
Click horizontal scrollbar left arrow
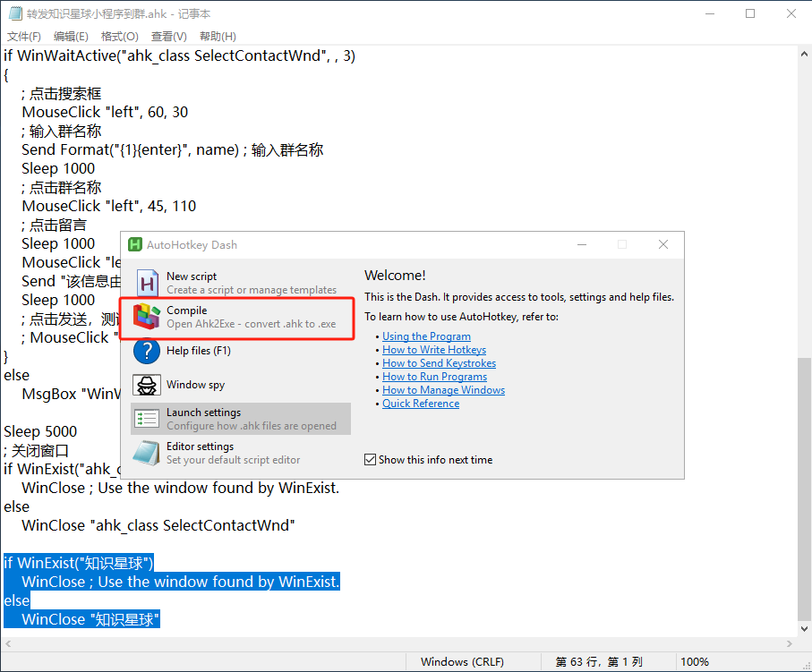(x=8, y=643)
